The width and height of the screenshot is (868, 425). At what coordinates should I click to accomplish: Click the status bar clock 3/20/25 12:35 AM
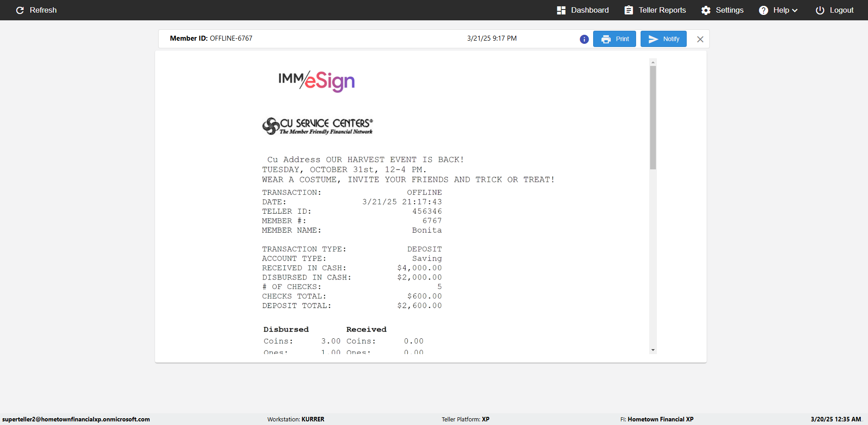coord(836,420)
